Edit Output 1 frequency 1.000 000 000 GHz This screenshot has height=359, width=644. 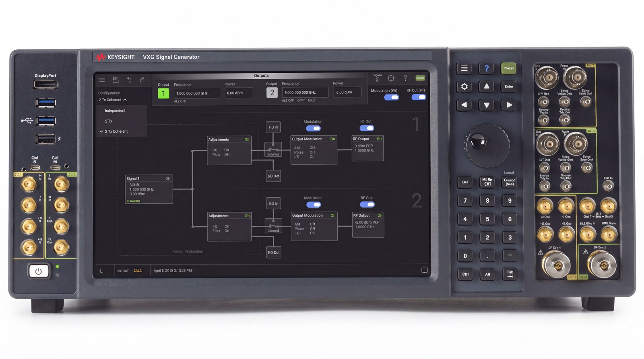pyautogui.click(x=197, y=93)
